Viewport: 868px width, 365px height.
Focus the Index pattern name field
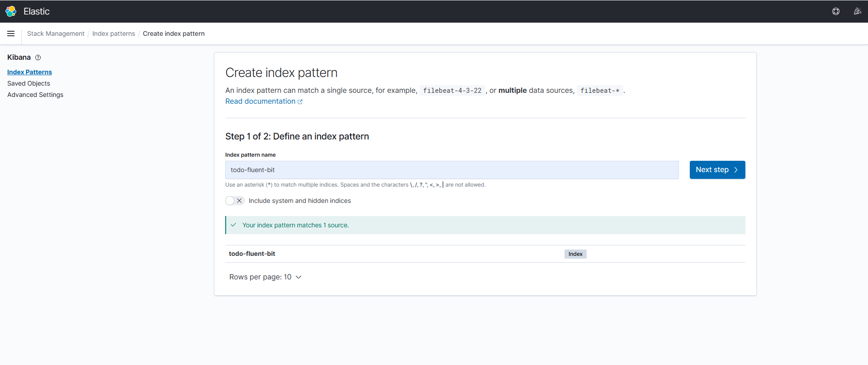(x=452, y=170)
